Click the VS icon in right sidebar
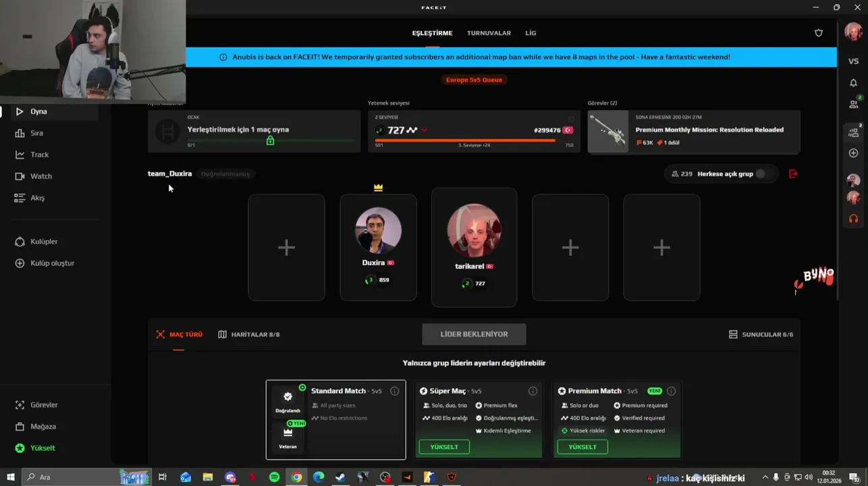868x486 pixels. click(853, 61)
